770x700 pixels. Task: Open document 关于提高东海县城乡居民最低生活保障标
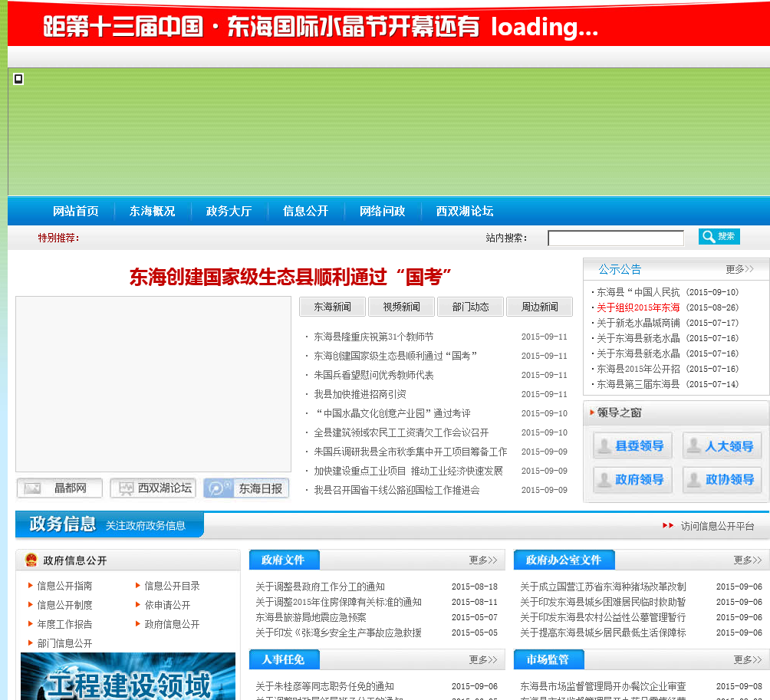point(603,633)
